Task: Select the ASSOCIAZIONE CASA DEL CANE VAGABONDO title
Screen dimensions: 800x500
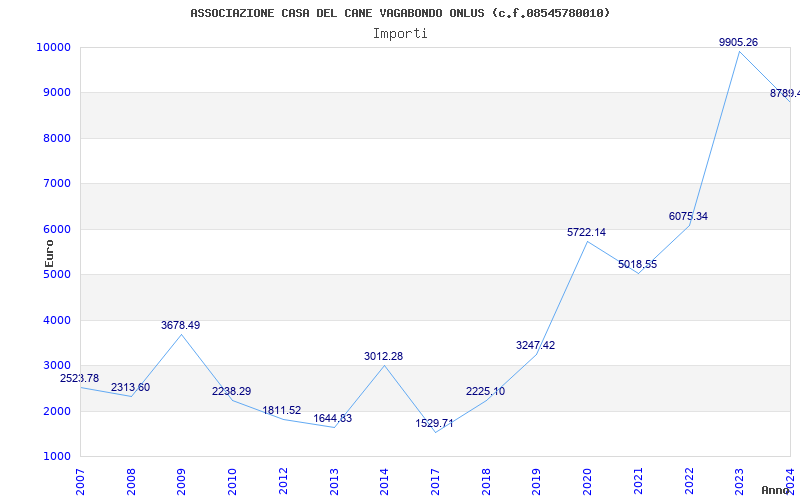Action: click(x=337, y=13)
